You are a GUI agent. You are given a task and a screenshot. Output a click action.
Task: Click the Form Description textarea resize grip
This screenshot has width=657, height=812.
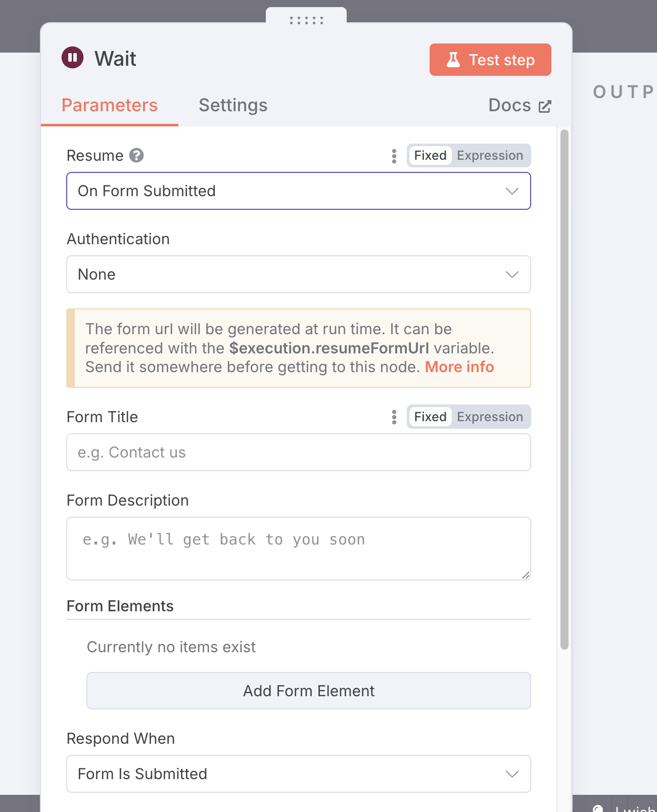coord(526,574)
